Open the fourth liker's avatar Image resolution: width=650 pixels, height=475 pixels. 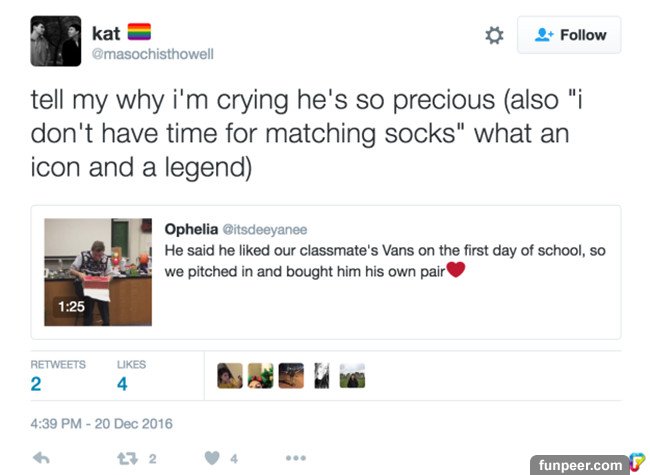click(321, 375)
